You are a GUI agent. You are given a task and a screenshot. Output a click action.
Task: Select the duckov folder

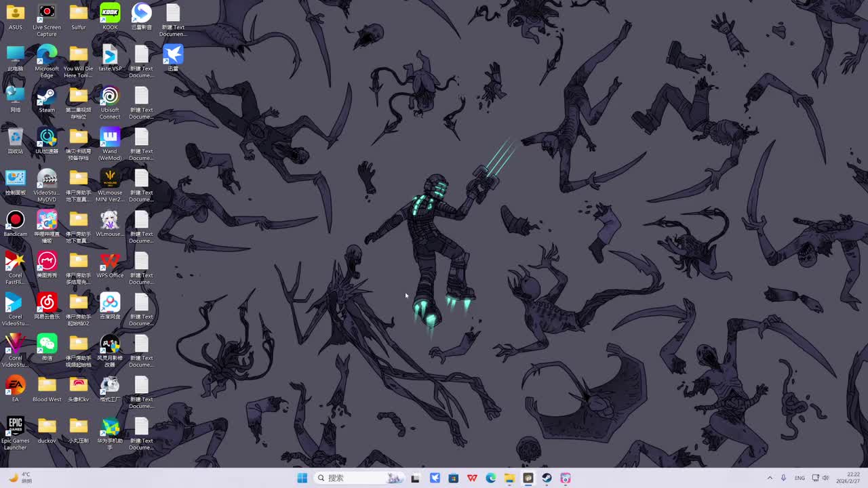(47, 430)
